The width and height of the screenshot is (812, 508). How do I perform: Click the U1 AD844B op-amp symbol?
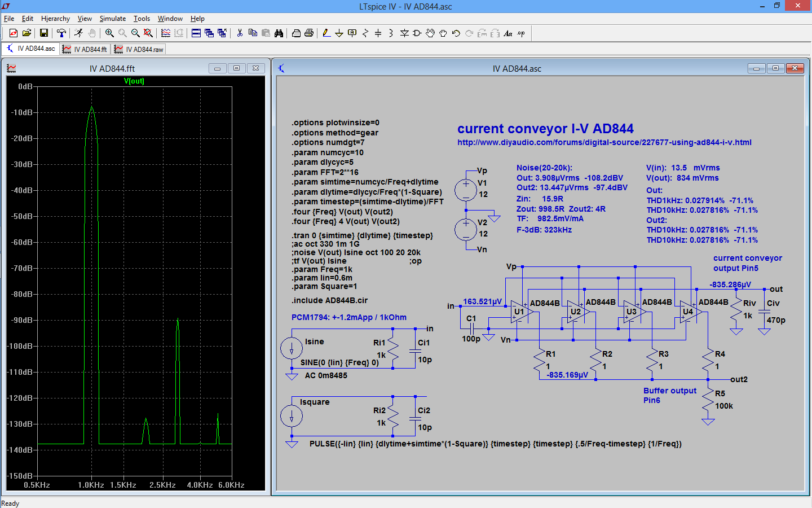pos(521,312)
